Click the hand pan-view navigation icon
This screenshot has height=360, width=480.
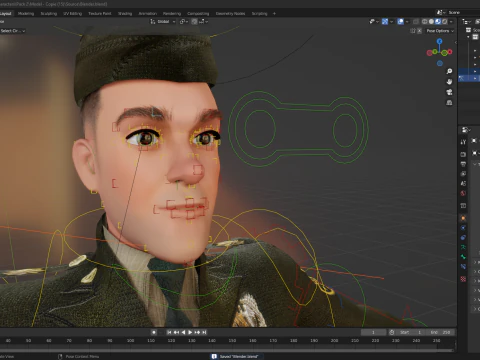pyautogui.click(x=449, y=82)
